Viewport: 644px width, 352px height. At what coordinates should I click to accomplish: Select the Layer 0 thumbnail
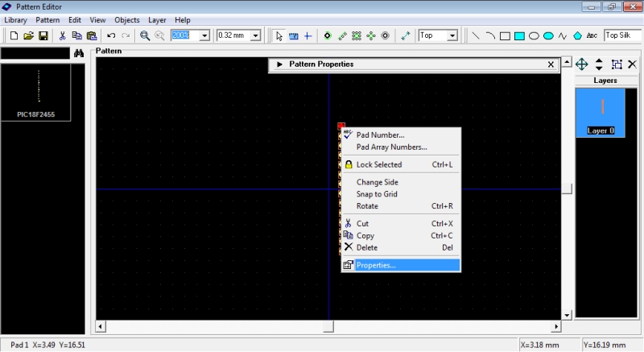click(600, 113)
